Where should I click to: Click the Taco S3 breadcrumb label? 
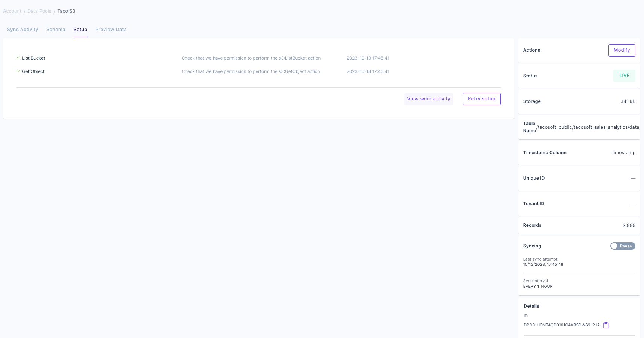coord(66,11)
